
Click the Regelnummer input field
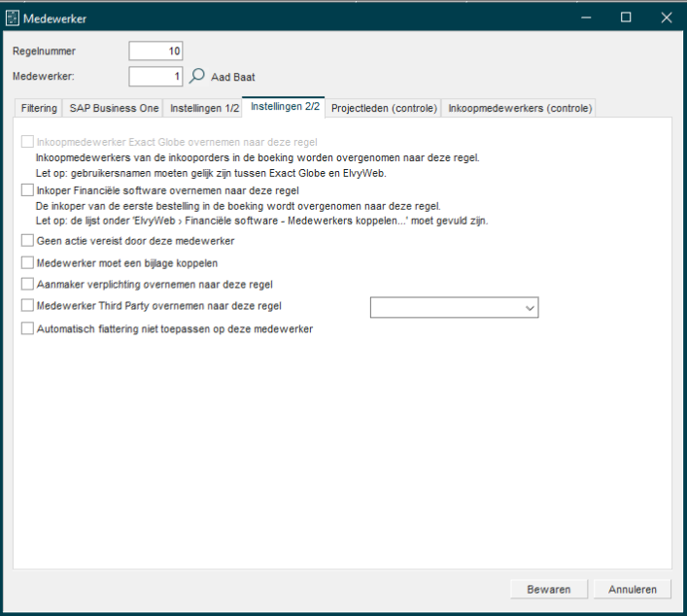[155, 51]
